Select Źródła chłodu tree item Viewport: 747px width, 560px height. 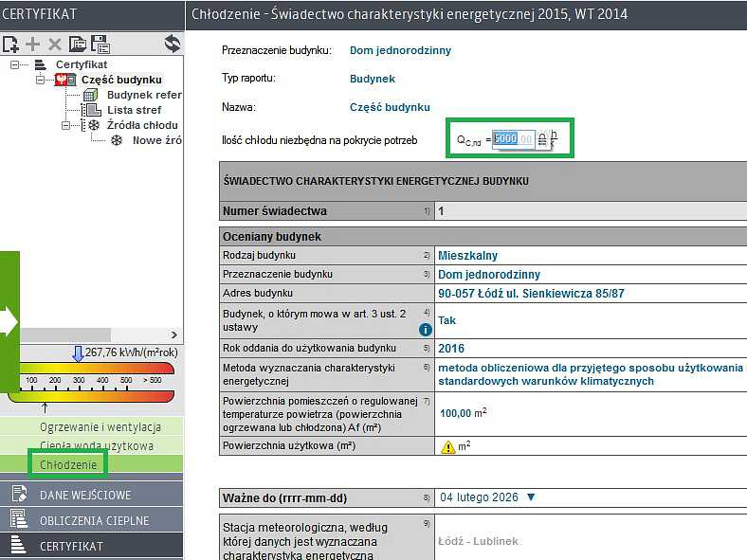(142, 125)
